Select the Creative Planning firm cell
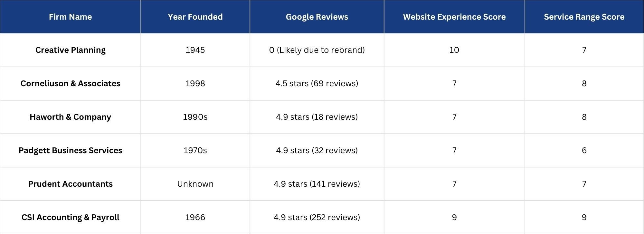Image resolution: width=644 pixels, height=234 pixels. click(70, 50)
